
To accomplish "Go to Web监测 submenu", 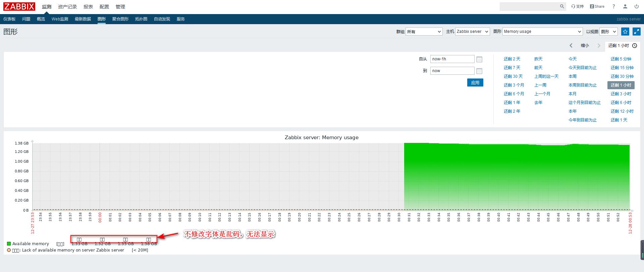I will tap(60, 19).
